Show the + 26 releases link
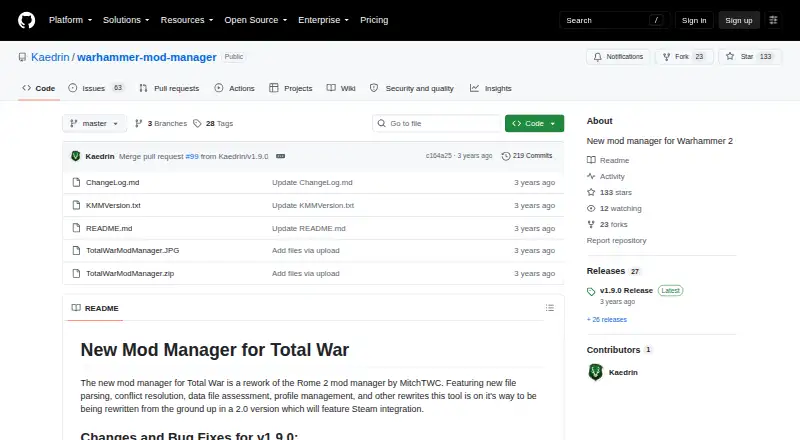800x440 pixels. [x=607, y=320]
